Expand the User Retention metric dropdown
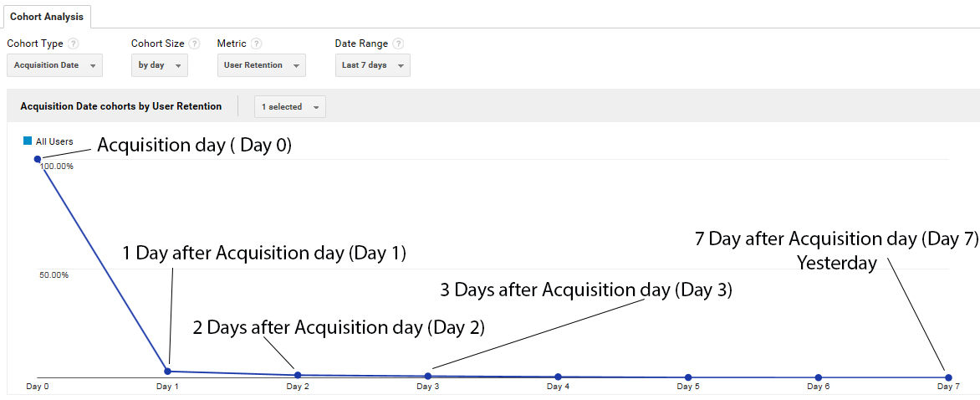Screen dimensions: 980x400 point(261,65)
